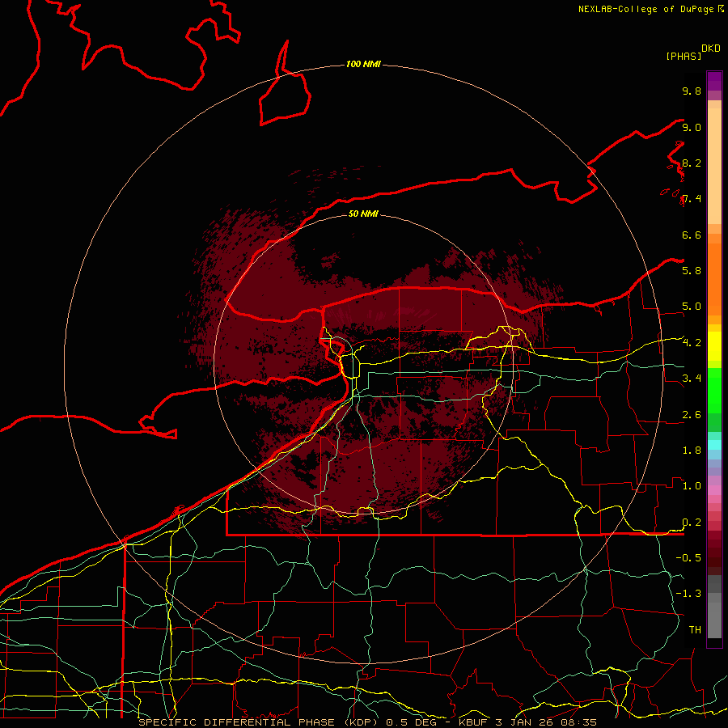Click the 3.4 value on the legend
728x728 pixels.
(x=692, y=379)
